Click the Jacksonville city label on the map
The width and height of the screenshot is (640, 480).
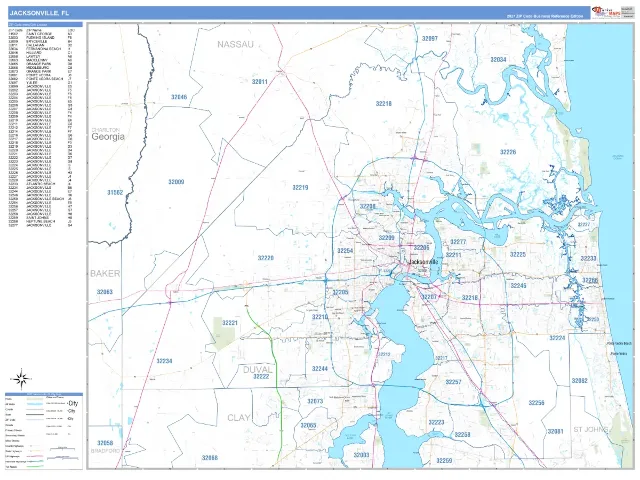(x=423, y=262)
